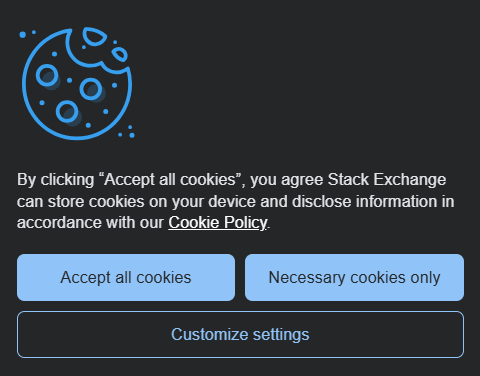This screenshot has height=376, width=480.
Task: Open Customize settings
Action: point(240,334)
